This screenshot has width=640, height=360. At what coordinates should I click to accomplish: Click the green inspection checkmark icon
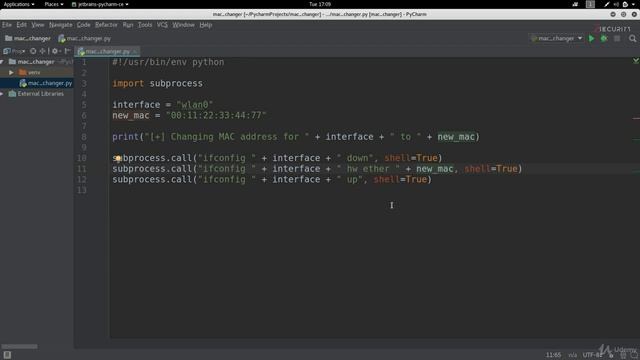pyautogui.click(x=636, y=60)
